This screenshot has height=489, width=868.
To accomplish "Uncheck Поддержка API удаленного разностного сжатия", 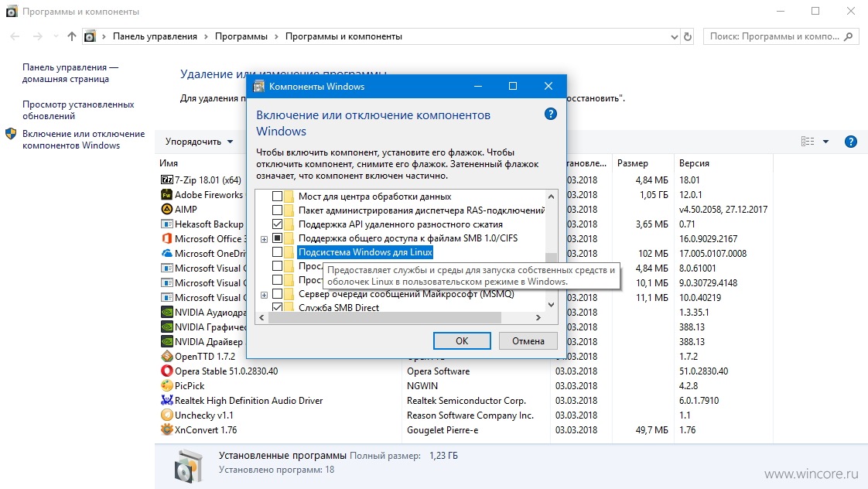I will point(277,224).
